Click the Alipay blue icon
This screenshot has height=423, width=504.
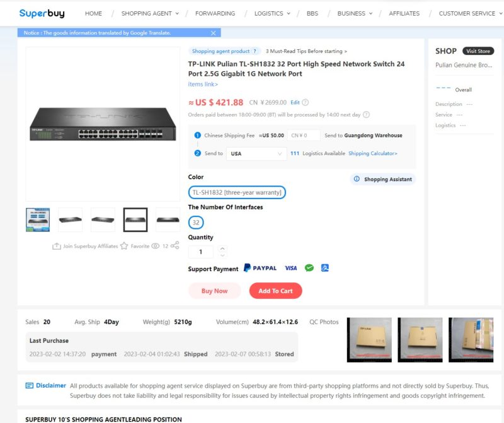[325, 268]
